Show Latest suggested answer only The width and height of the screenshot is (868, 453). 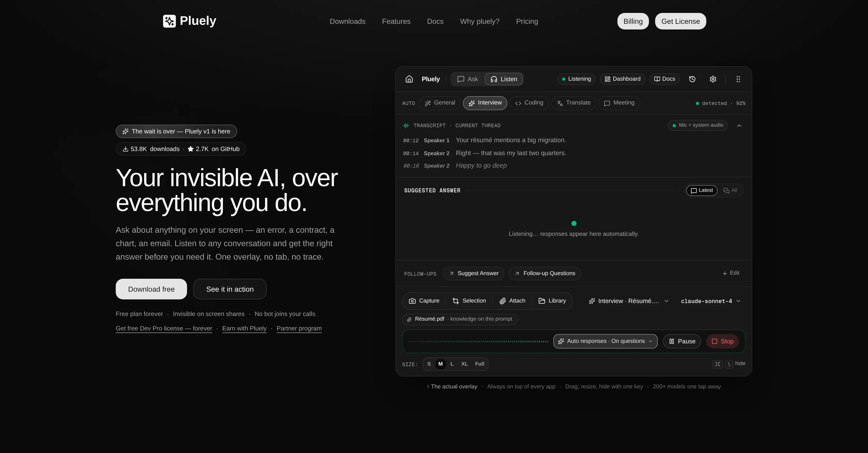pyautogui.click(x=702, y=191)
